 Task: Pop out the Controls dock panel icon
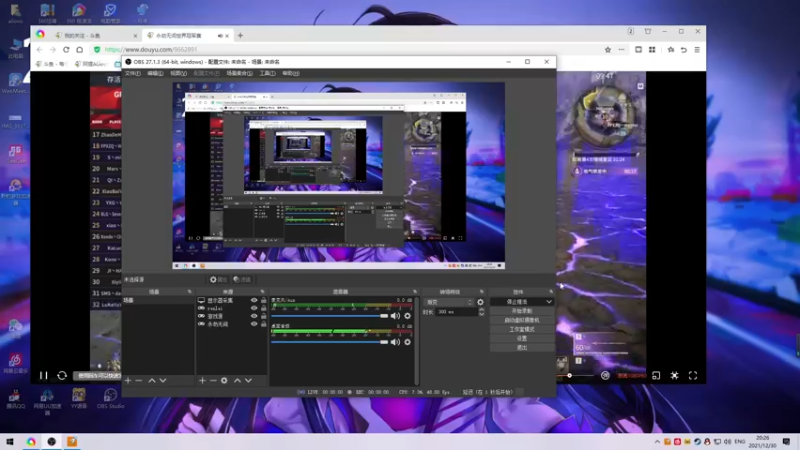click(x=551, y=292)
